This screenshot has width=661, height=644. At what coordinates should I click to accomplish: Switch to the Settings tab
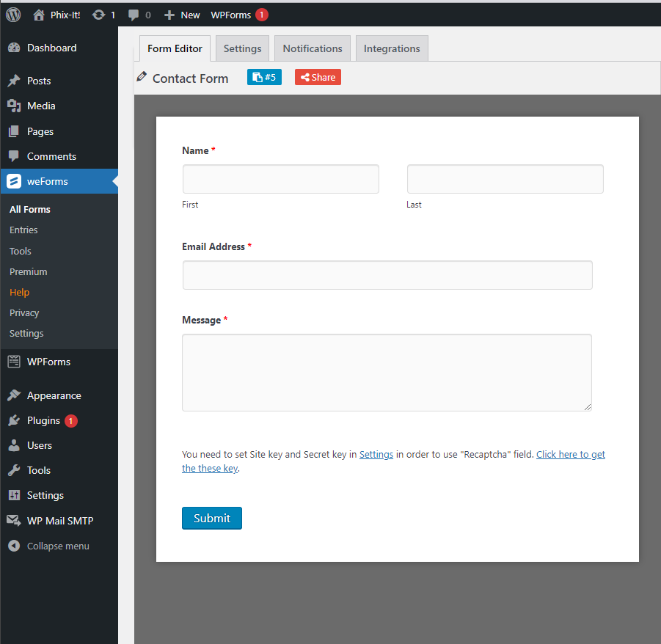click(x=242, y=48)
